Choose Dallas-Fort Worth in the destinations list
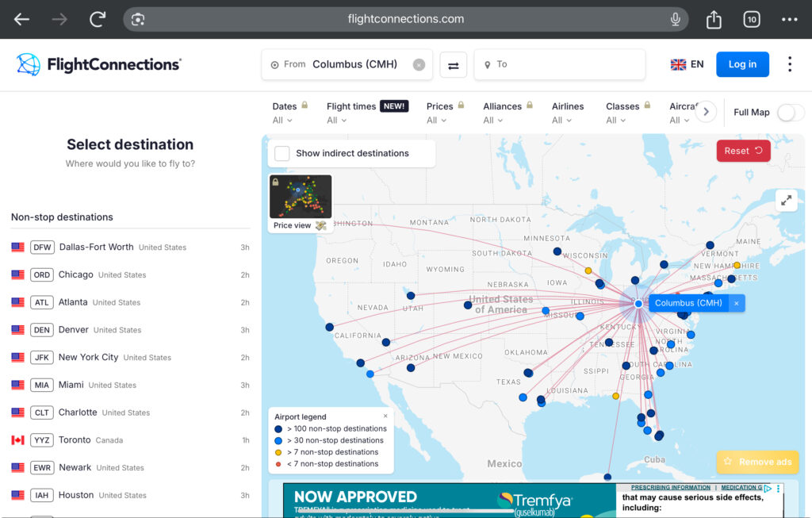Screen dimensions: 812x518 point(96,247)
